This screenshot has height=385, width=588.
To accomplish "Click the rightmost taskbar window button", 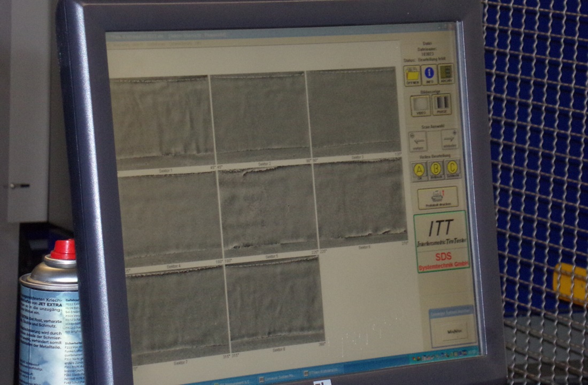I will [322, 372].
